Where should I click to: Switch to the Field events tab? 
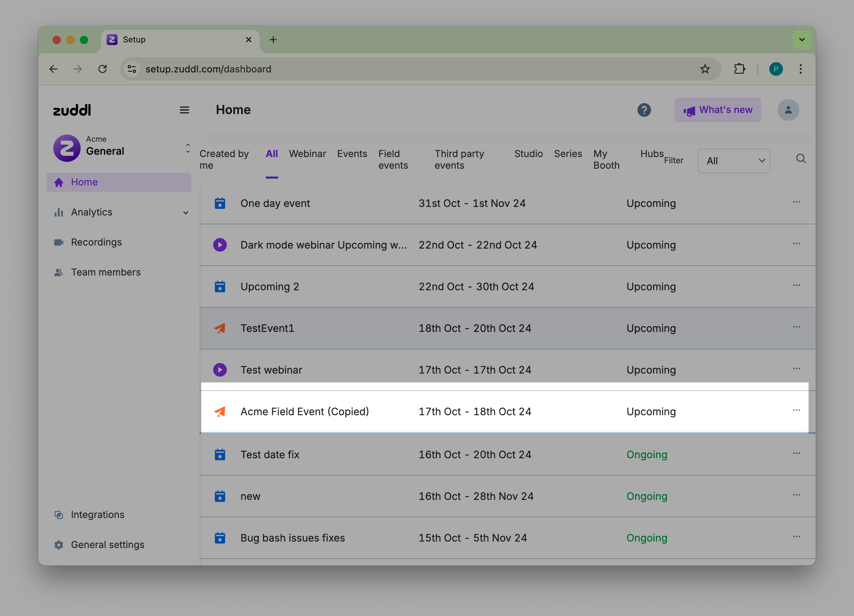click(x=393, y=159)
